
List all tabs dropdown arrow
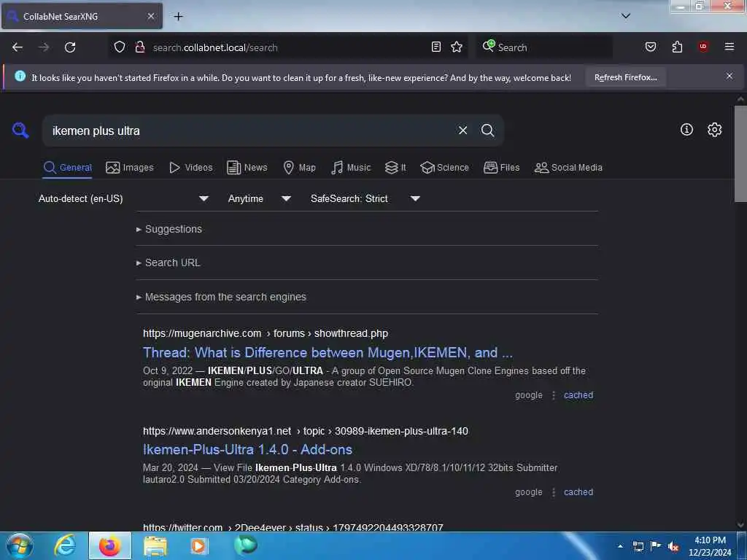(625, 16)
